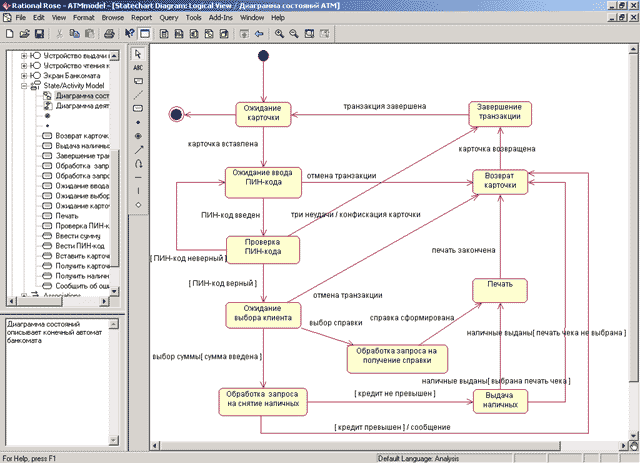Click browser tree scrollbar down arrow
The width and height of the screenshot is (640, 463).
[x=114, y=291]
